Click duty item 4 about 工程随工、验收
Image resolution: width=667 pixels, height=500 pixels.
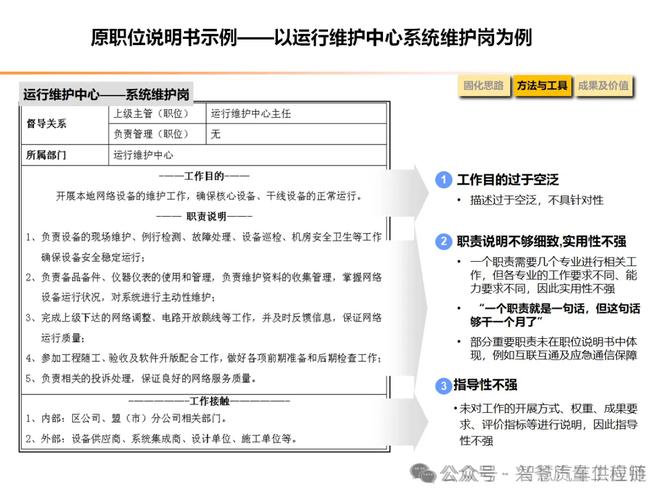coord(203,358)
